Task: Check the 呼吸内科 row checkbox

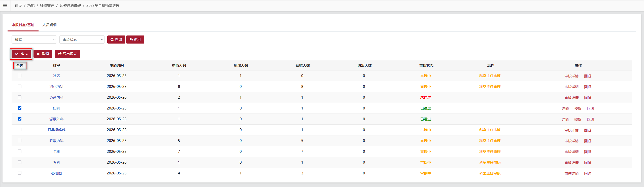Action: [x=20, y=140]
